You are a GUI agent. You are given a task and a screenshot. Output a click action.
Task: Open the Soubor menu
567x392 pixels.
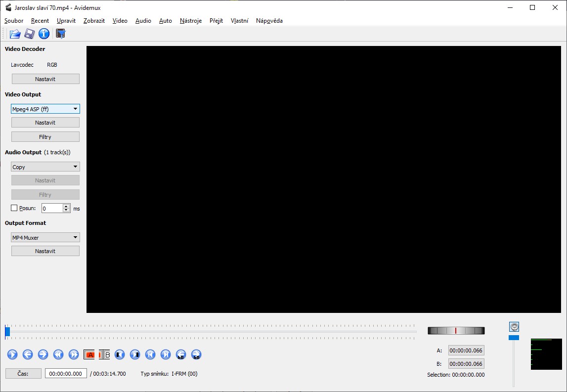(x=14, y=21)
